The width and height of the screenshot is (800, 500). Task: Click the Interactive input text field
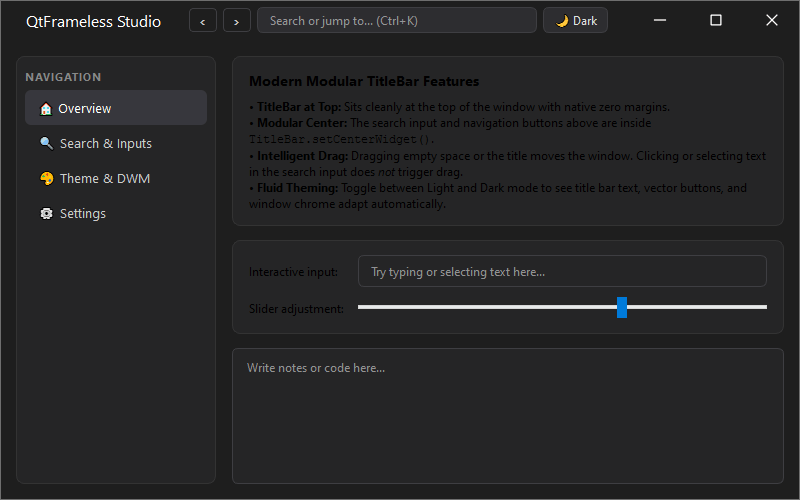562,271
